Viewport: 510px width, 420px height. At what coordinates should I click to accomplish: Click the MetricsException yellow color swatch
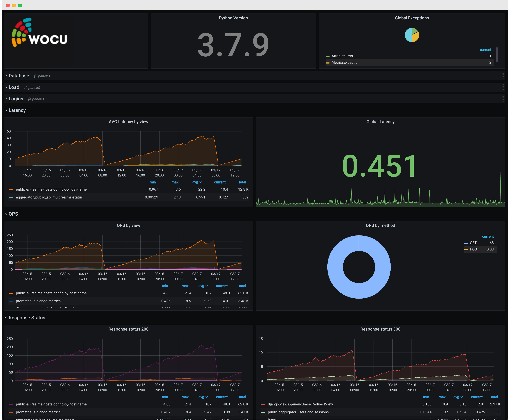point(327,63)
